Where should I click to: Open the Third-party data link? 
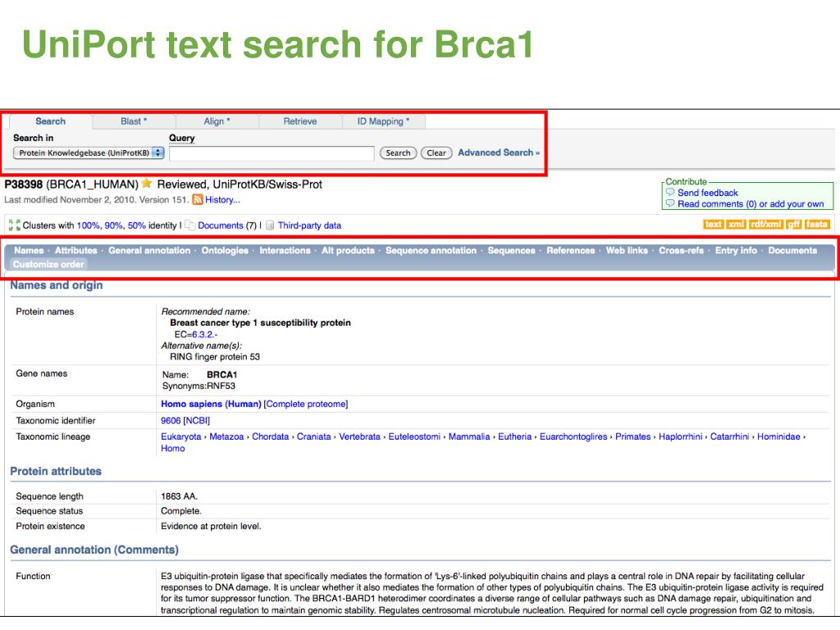309,226
